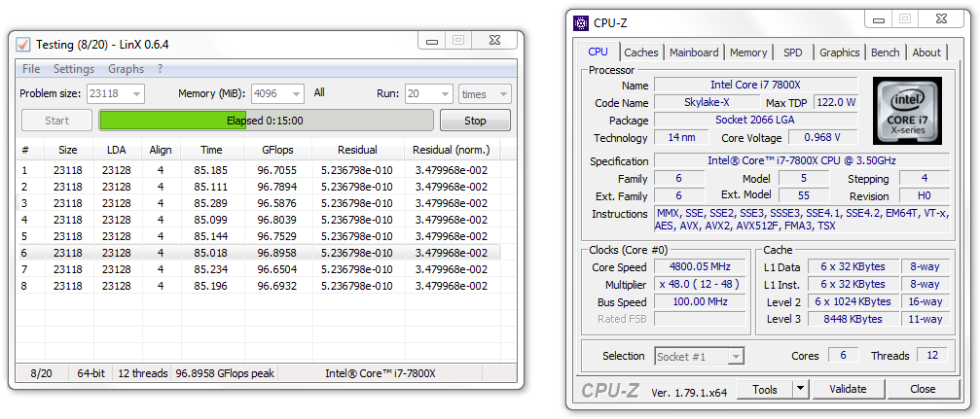Click the Level 3 cache value 8448 KBytes
This screenshot has height=419, width=980.
[853, 319]
